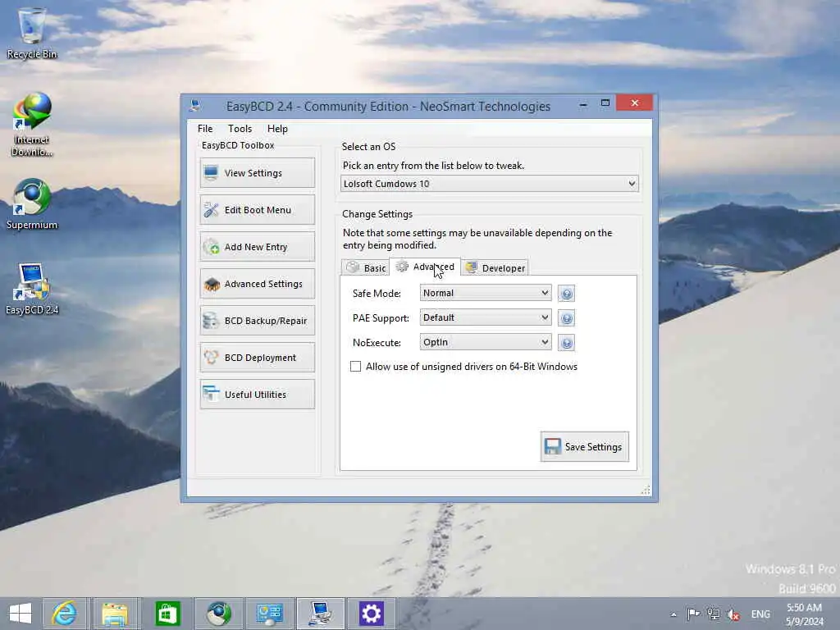The image size is (840, 630).
Task: Switch to the Advanced tab
Action: point(426,267)
